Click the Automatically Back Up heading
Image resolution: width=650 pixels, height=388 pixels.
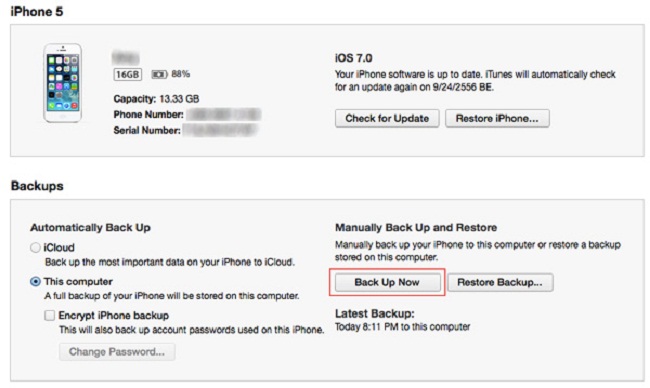pos(90,228)
